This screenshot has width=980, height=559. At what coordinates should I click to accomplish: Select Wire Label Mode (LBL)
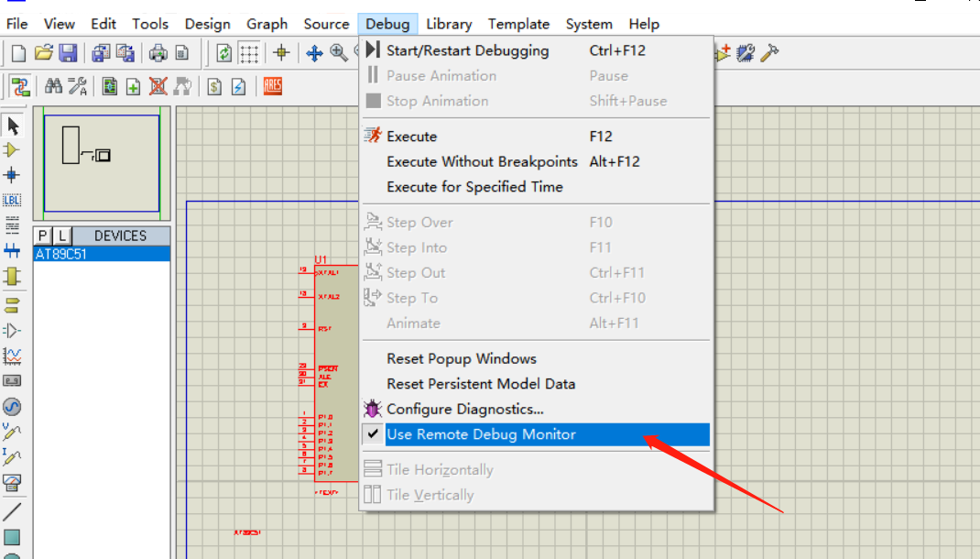pos(12,201)
